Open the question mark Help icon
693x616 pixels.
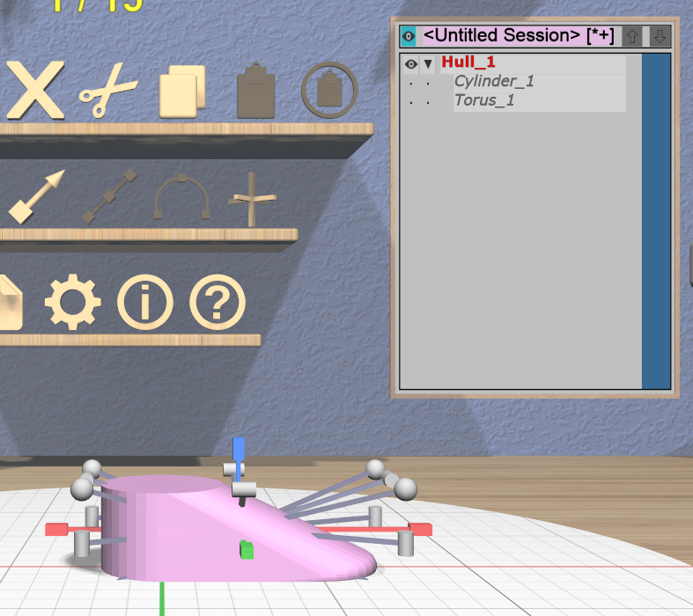click(217, 303)
